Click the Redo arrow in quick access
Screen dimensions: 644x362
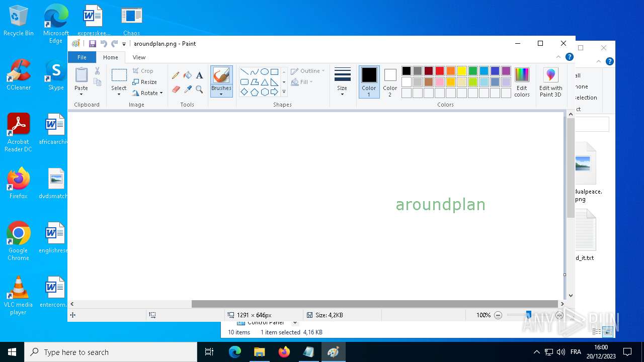click(x=115, y=44)
